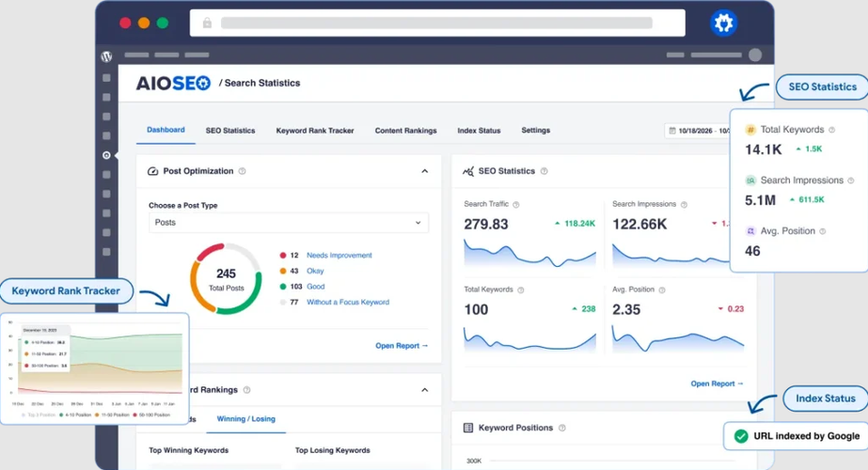
Task: Open the Needs Improvement posts link
Action: tap(339, 256)
